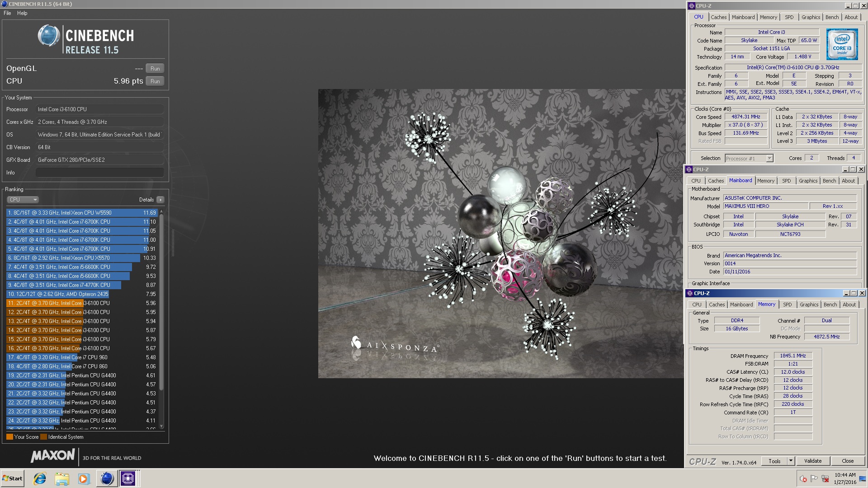Screen dimensions: 868x488
Task: Switch to Cinebench taskbar icon
Action: click(x=107, y=479)
